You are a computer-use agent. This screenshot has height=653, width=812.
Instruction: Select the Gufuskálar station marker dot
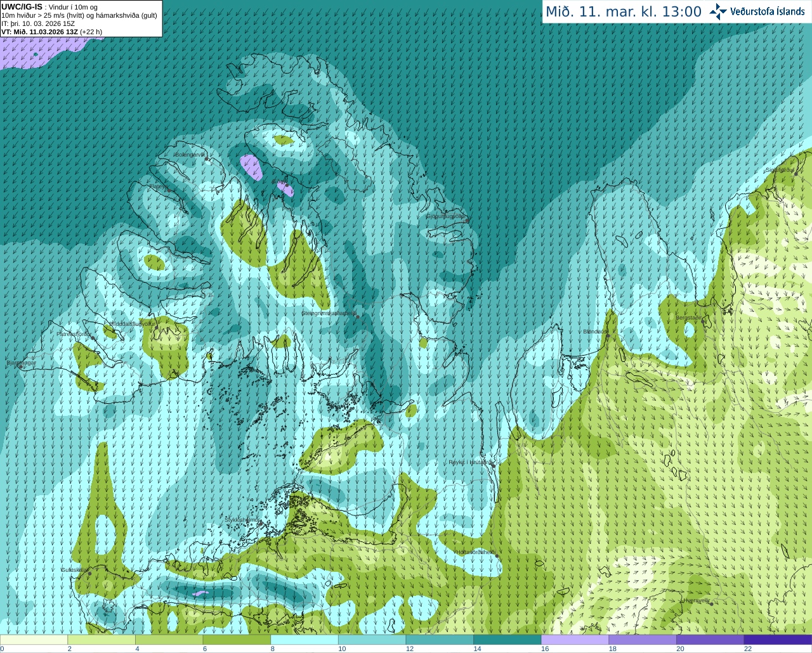coord(89,574)
